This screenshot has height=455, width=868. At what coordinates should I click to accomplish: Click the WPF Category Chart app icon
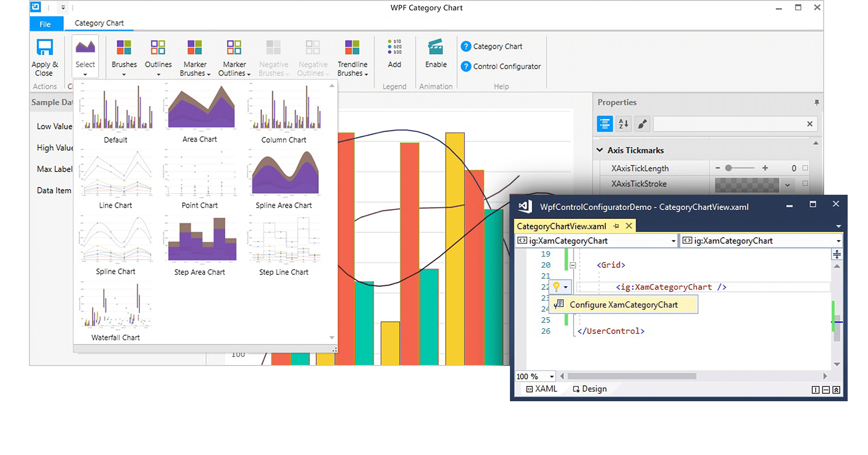click(36, 7)
